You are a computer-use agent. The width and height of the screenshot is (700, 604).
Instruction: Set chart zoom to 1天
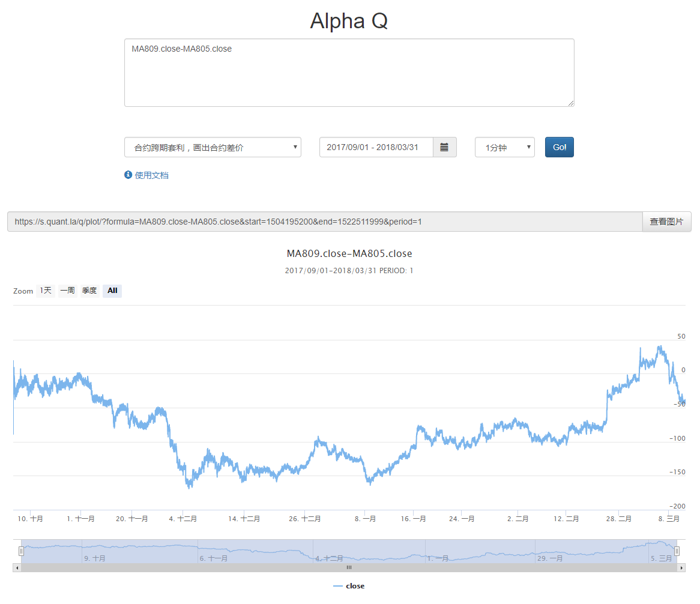coord(46,291)
